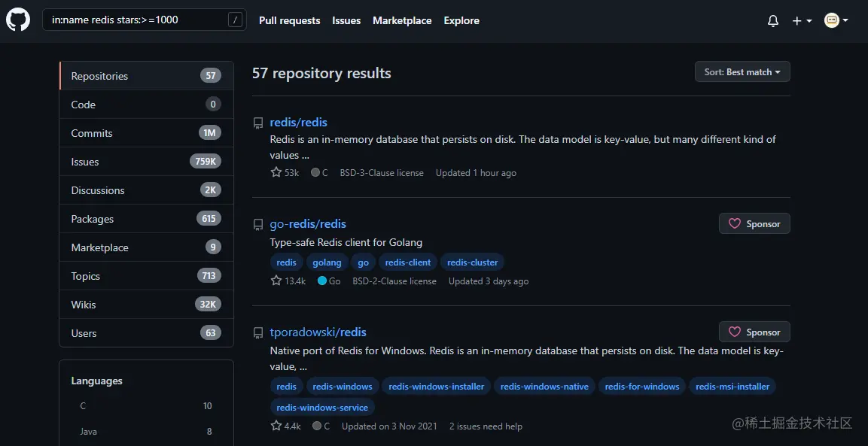Viewport: 868px width, 446px height.
Task: Filter results by Java language
Action: [146, 432]
